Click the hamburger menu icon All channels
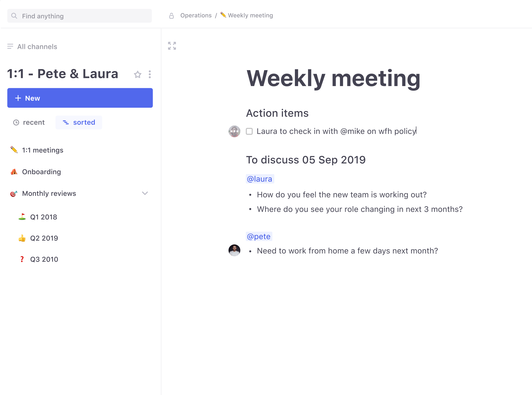This screenshot has width=532, height=395. pos(10,47)
